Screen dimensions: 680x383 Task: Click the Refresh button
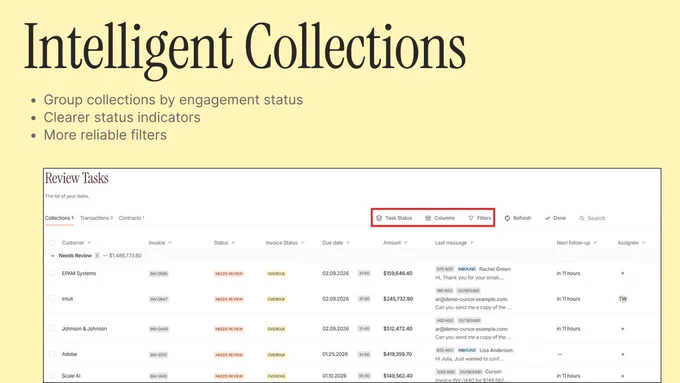click(x=518, y=218)
